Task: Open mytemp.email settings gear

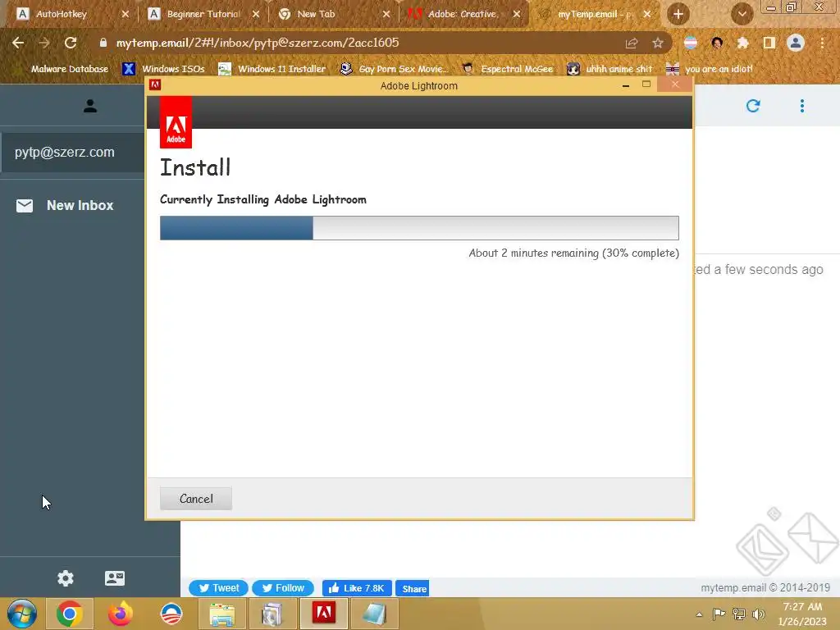Action: pyautogui.click(x=66, y=578)
